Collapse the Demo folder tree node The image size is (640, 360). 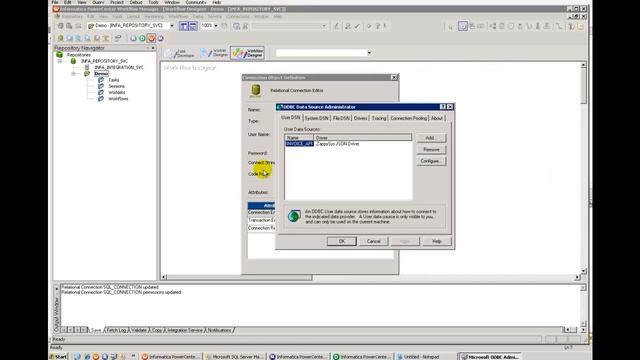click(x=73, y=74)
